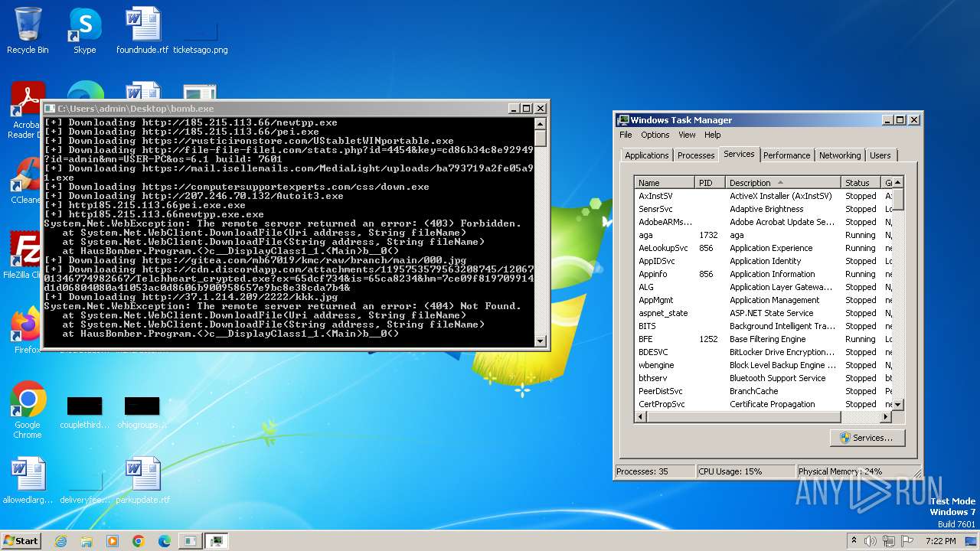Open Internet Explorer from the taskbar
This screenshot has width=980, height=551.
60,541
